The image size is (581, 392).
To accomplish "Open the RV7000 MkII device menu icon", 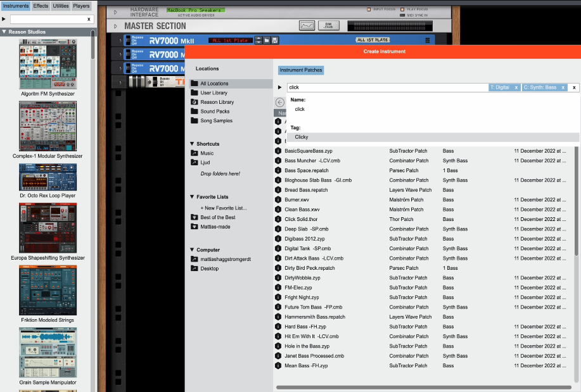I will click(427, 41).
